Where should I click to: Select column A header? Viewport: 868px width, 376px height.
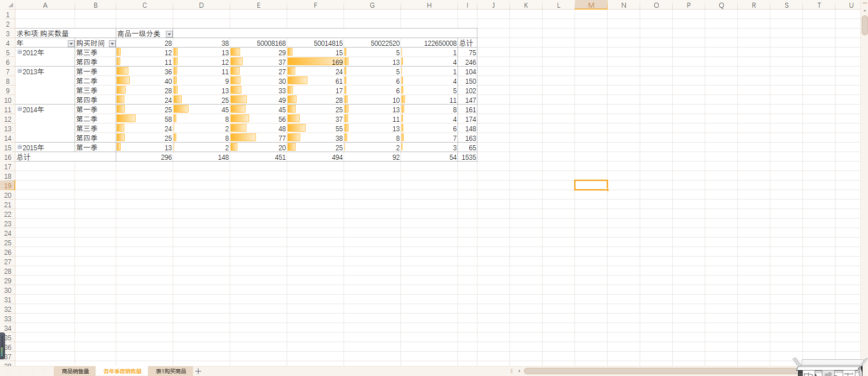(x=45, y=5)
